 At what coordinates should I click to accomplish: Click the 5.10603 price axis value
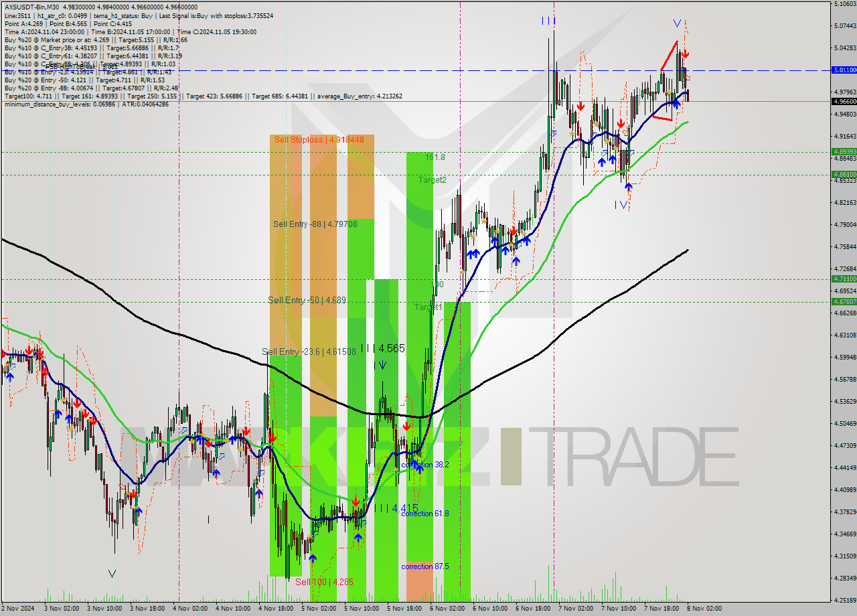[x=844, y=3]
